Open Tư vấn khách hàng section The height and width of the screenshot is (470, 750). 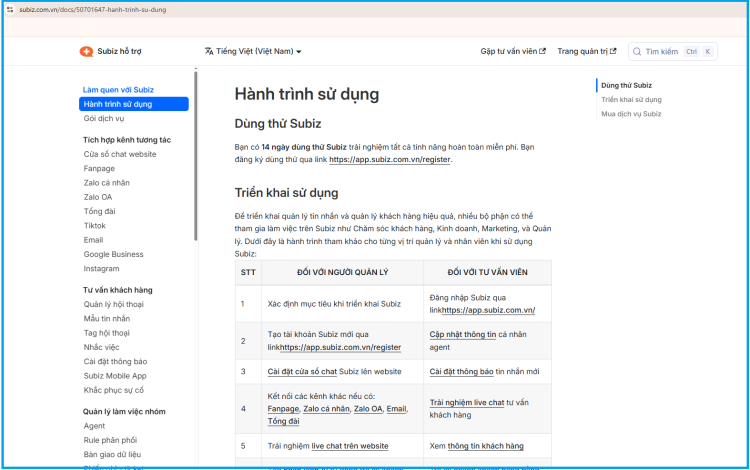tap(118, 290)
